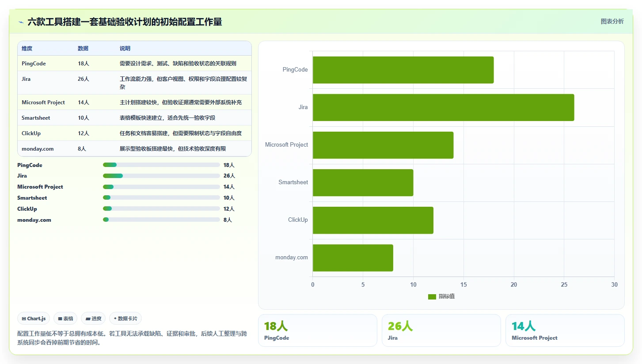Viewport: 642px width, 364px height.
Task: Click description 任务和文档容易搭建，但需要限制状态与字段自由度
Action: coord(181,133)
